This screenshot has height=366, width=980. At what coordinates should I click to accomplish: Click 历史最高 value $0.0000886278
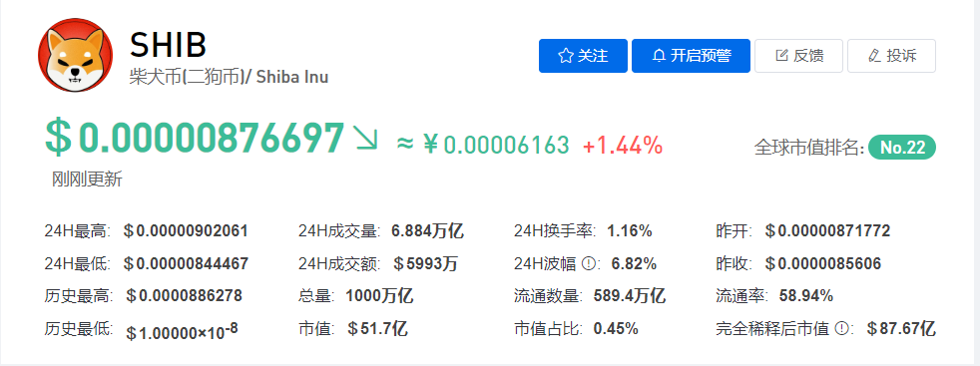pos(184,295)
